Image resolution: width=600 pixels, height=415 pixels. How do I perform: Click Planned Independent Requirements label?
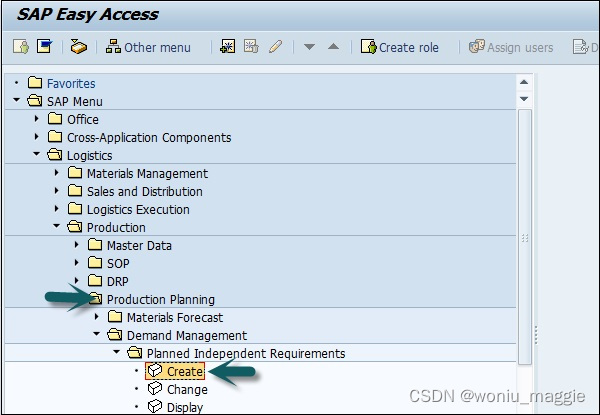click(x=246, y=353)
